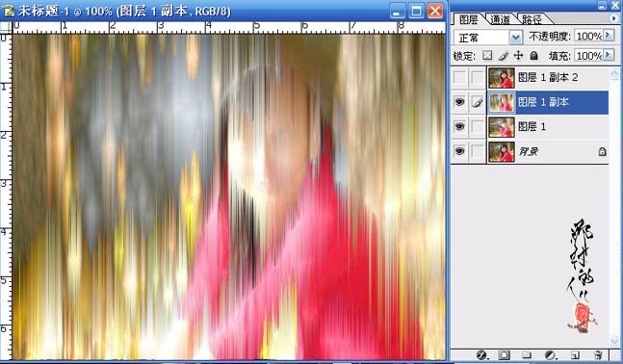Image resolution: width=623 pixels, height=364 pixels.
Task: Enable lock transparent pixels icon
Action: tap(487, 55)
